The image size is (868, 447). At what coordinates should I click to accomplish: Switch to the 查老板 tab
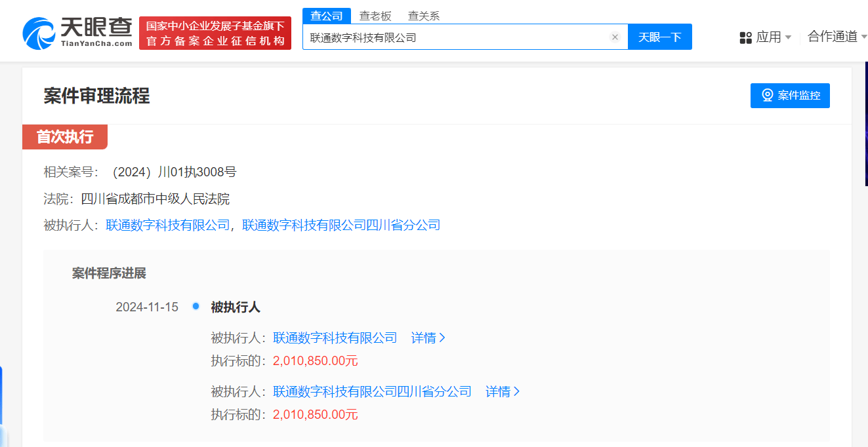pos(375,16)
